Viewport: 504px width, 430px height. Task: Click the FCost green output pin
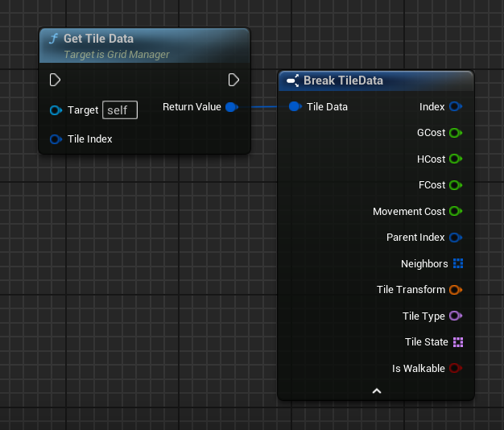tap(455, 185)
